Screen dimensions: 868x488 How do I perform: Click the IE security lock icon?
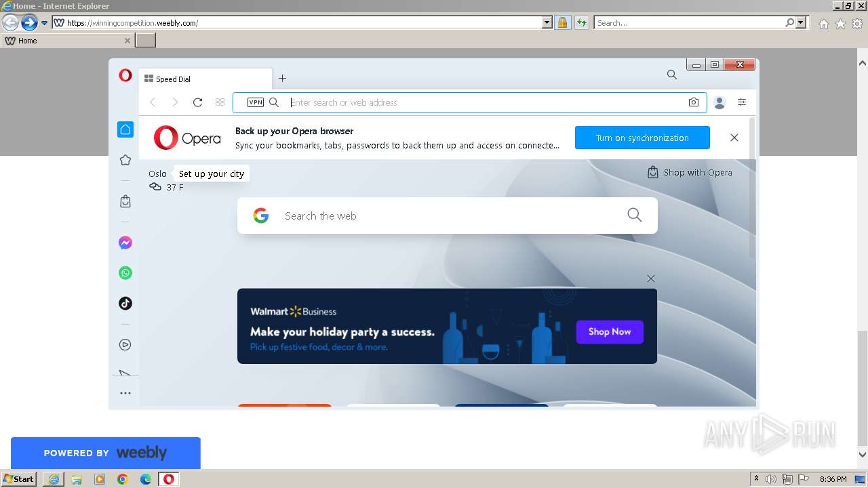click(562, 22)
